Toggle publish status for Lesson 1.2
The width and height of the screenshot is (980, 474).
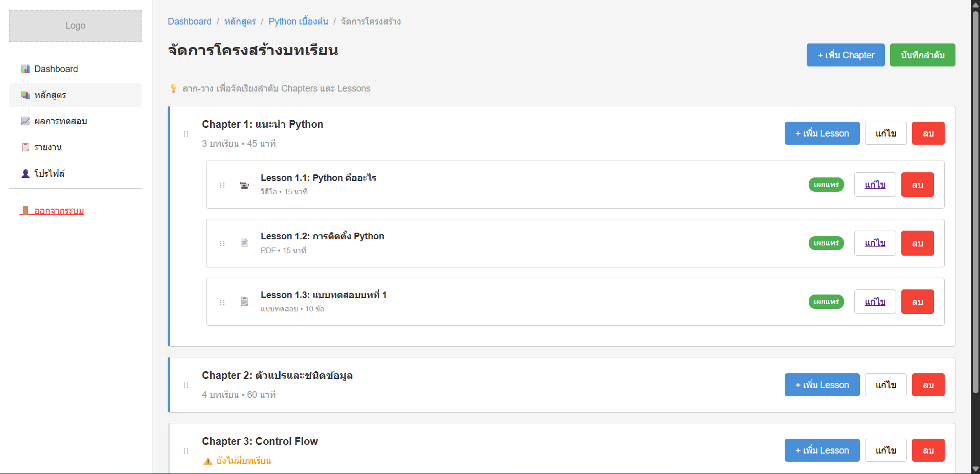click(x=826, y=243)
